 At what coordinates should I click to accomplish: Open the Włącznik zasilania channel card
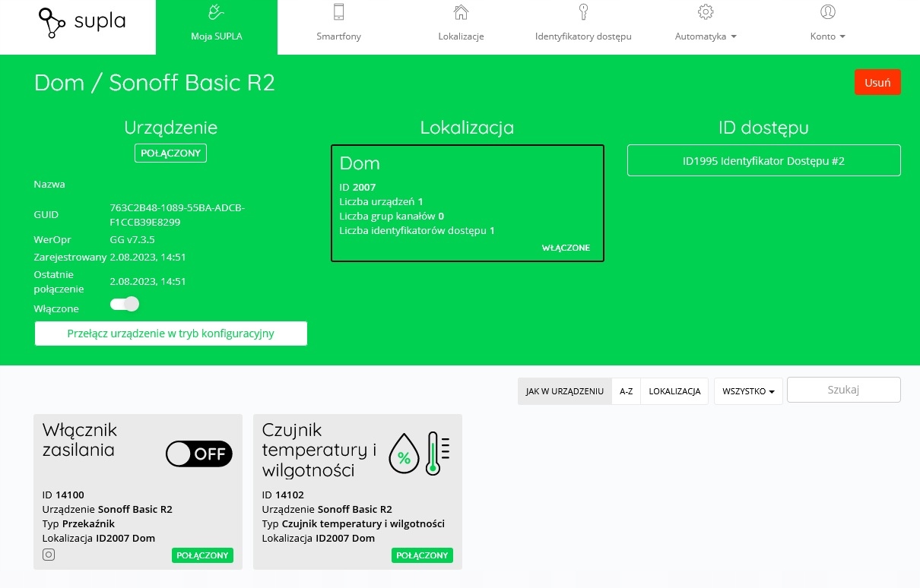[x=138, y=492]
